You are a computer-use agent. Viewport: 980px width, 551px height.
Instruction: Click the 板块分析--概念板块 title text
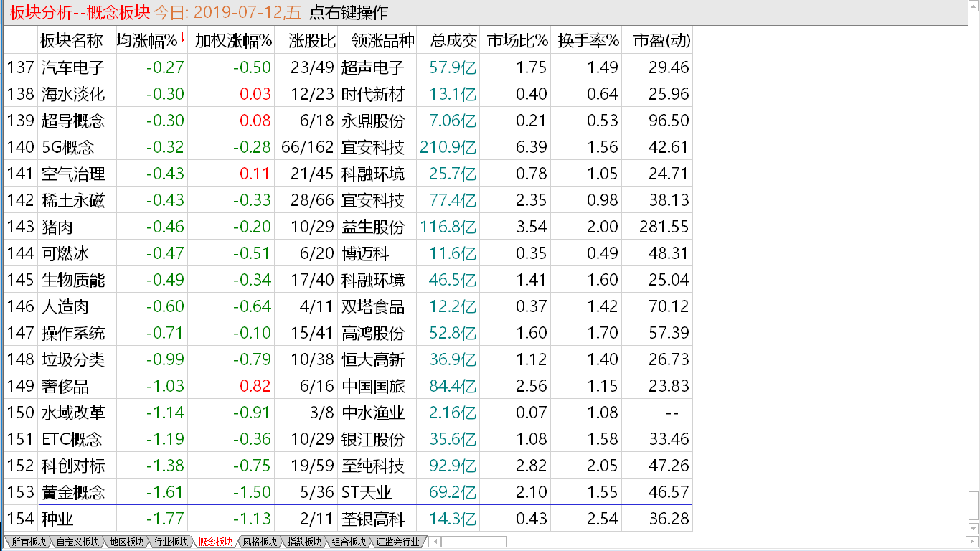tap(80, 13)
